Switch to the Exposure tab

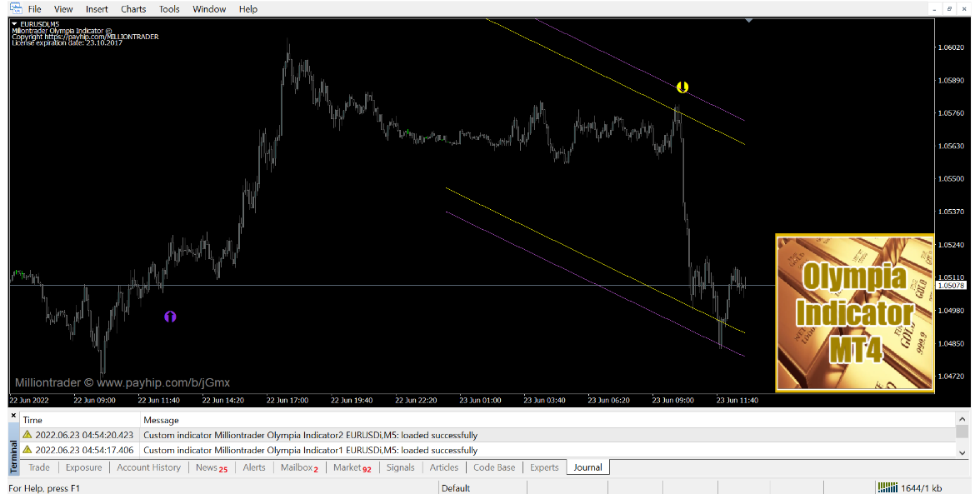(x=83, y=467)
